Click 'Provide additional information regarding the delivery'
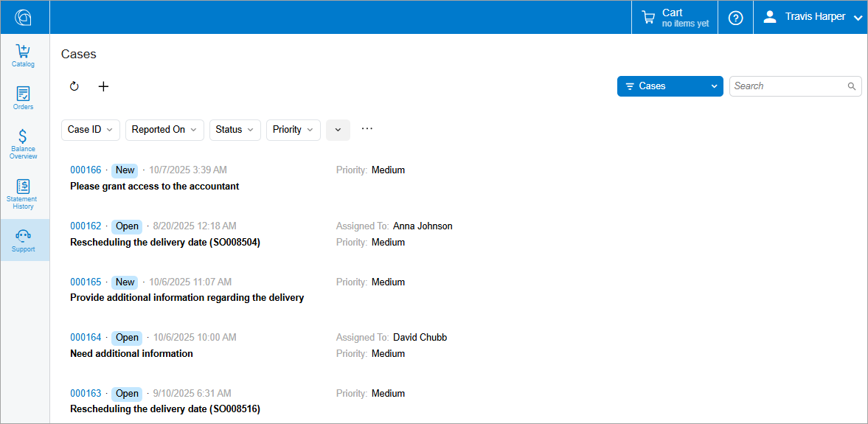868x424 pixels. (187, 298)
